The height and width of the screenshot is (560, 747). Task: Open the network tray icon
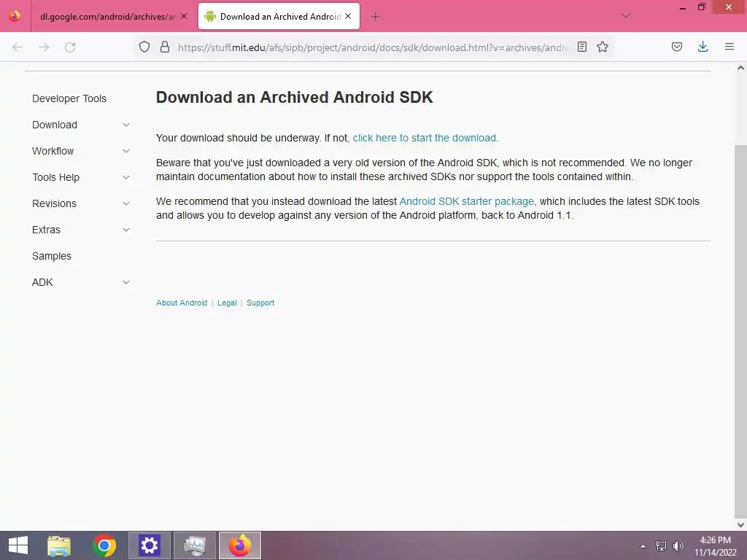pyautogui.click(x=661, y=546)
